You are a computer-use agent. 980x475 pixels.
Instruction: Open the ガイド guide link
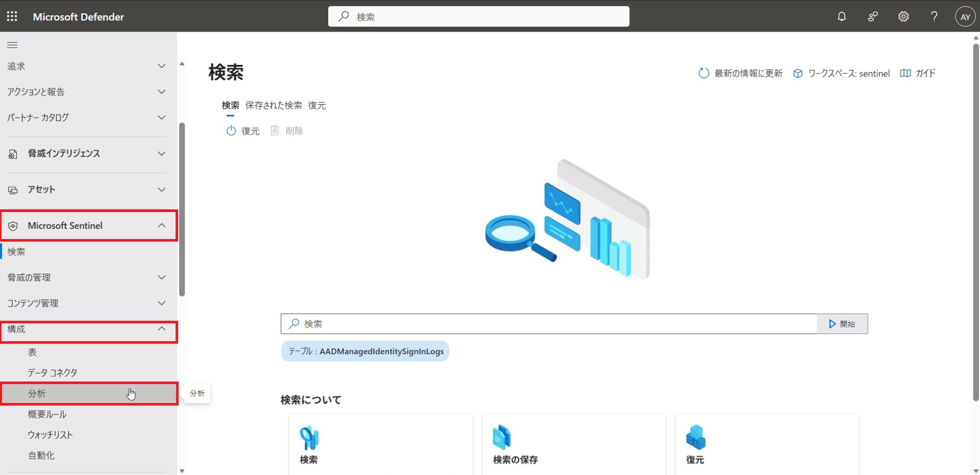click(918, 73)
